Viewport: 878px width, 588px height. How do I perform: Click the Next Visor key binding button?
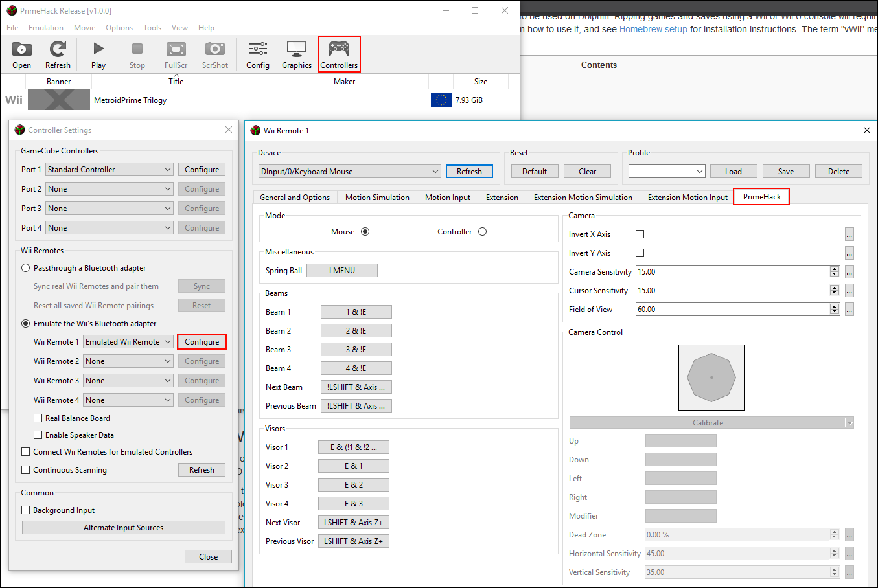point(354,523)
